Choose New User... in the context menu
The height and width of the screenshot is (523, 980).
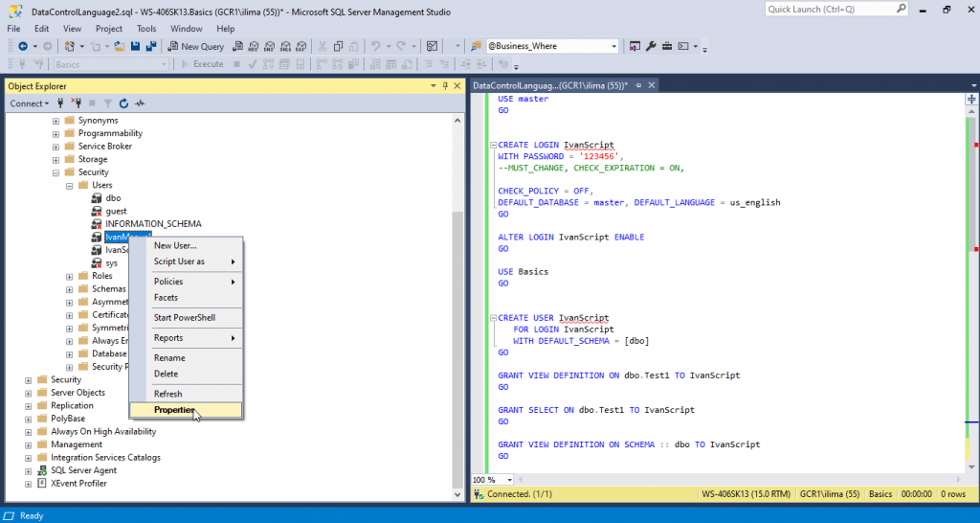[186, 246]
